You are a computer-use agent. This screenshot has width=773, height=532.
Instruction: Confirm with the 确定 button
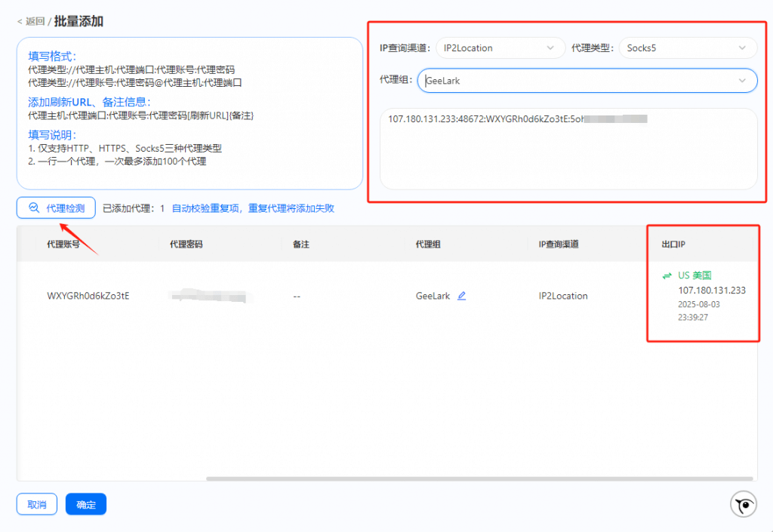[85, 504]
